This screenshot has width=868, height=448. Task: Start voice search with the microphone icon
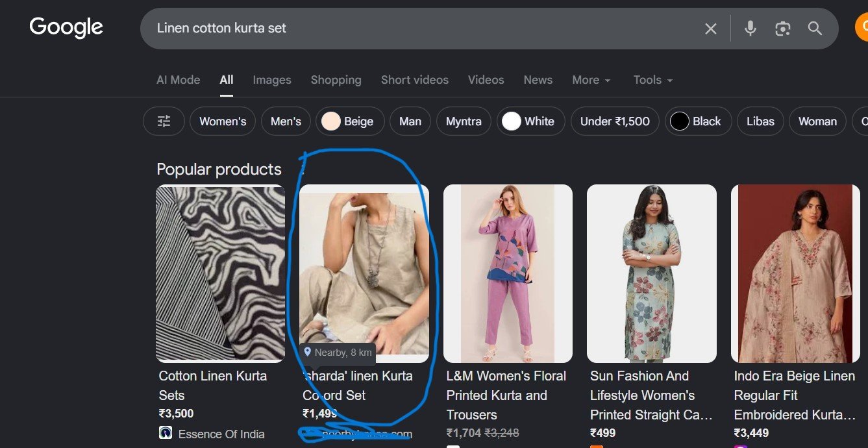[750, 29]
